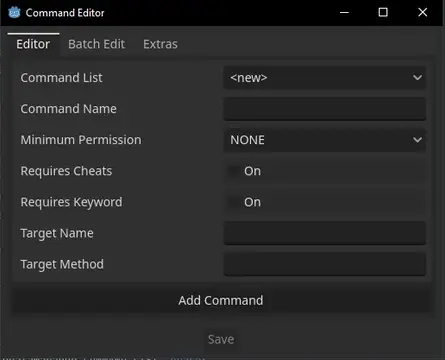Click the On label beside Requires Keyword
Screen dimensions: 445x360
[x=252, y=202]
